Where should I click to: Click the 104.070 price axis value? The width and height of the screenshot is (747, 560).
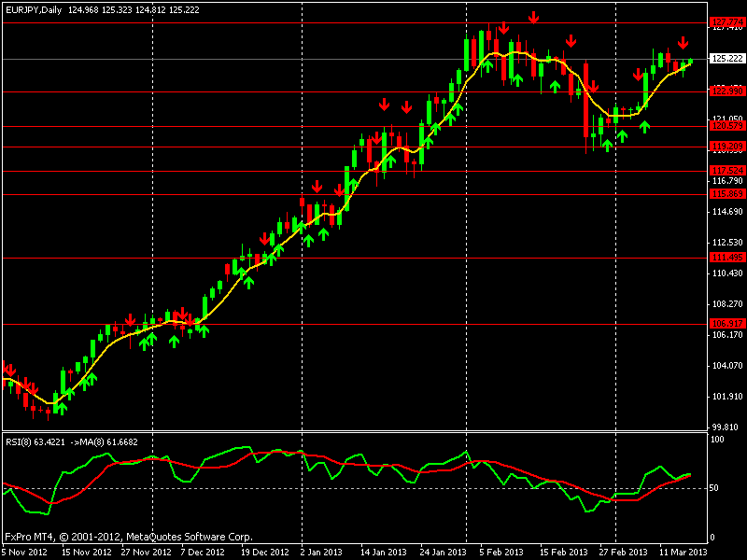coord(727,366)
